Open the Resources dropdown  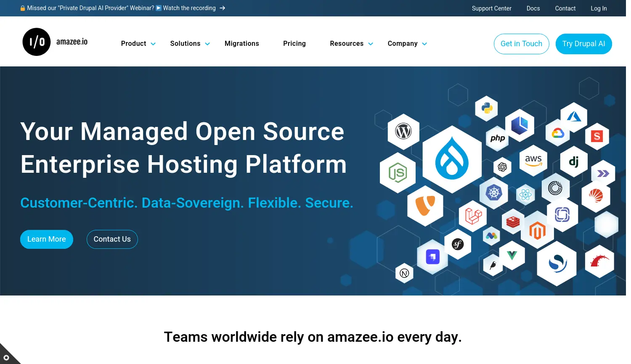(347, 43)
